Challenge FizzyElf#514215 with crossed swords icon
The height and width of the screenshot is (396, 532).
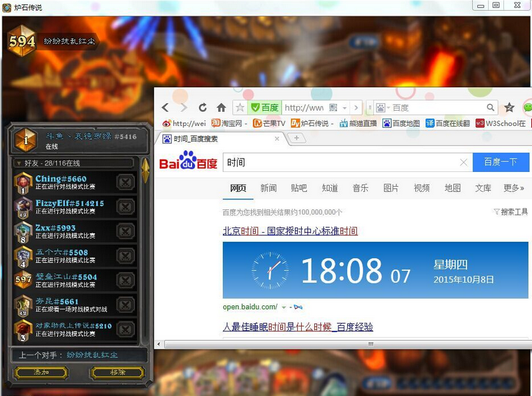coord(125,207)
